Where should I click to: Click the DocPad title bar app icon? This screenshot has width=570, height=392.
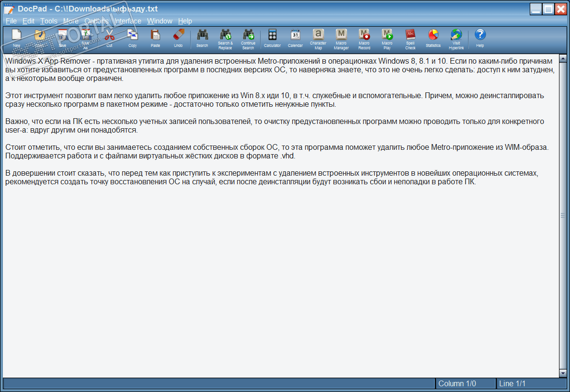click(x=9, y=9)
